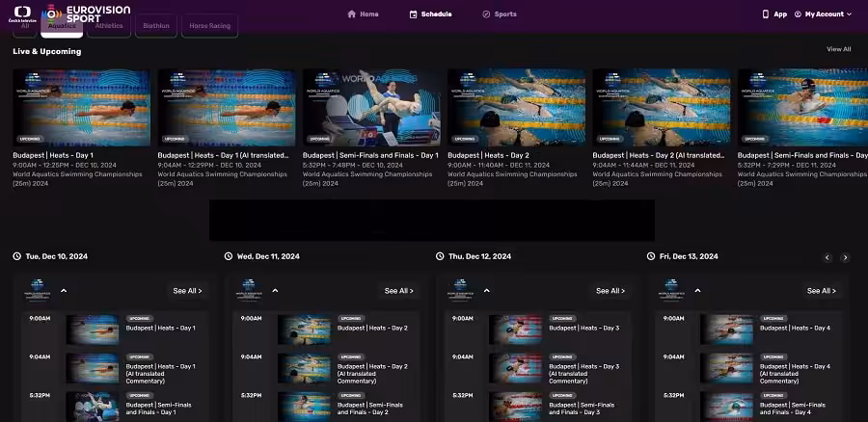
Task: Open the Česká televize logo
Action: click(x=23, y=14)
